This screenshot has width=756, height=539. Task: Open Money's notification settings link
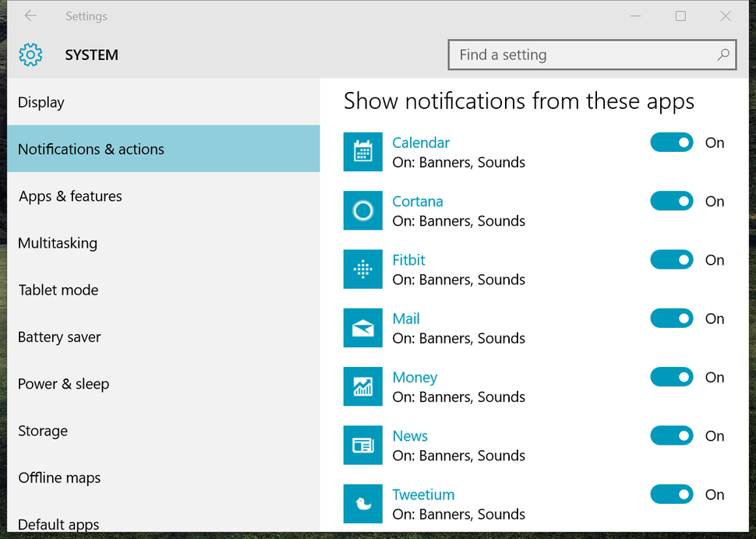pos(415,377)
